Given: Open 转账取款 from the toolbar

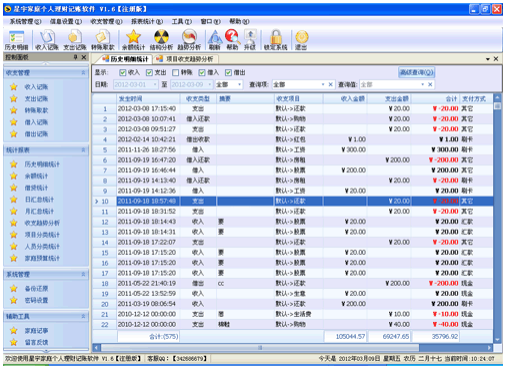Looking at the screenshot, I should coord(103,40).
